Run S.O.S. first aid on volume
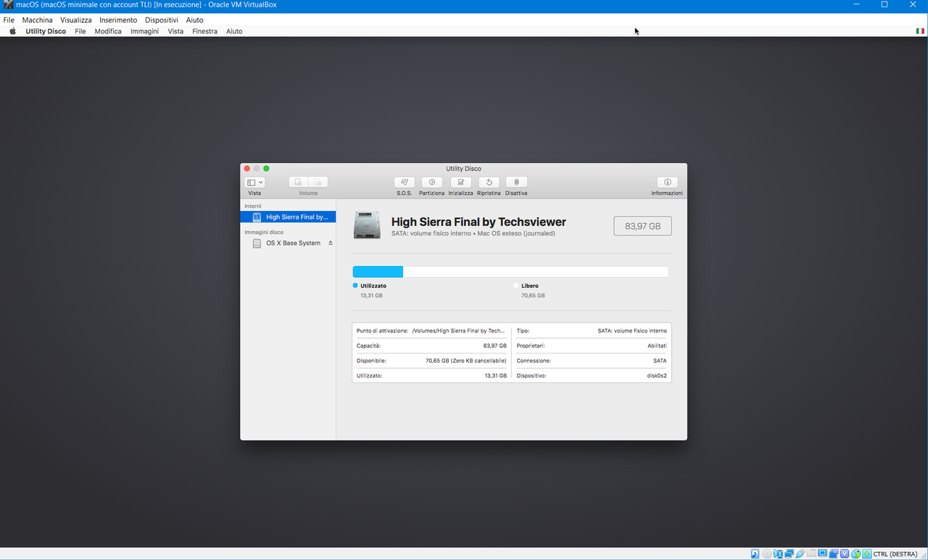928x560 pixels. [405, 183]
